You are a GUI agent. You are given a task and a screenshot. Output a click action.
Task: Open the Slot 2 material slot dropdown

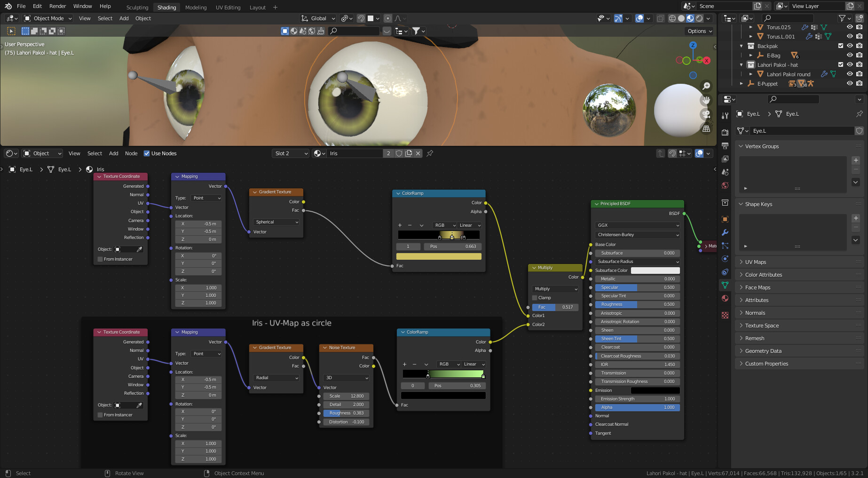tap(291, 153)
